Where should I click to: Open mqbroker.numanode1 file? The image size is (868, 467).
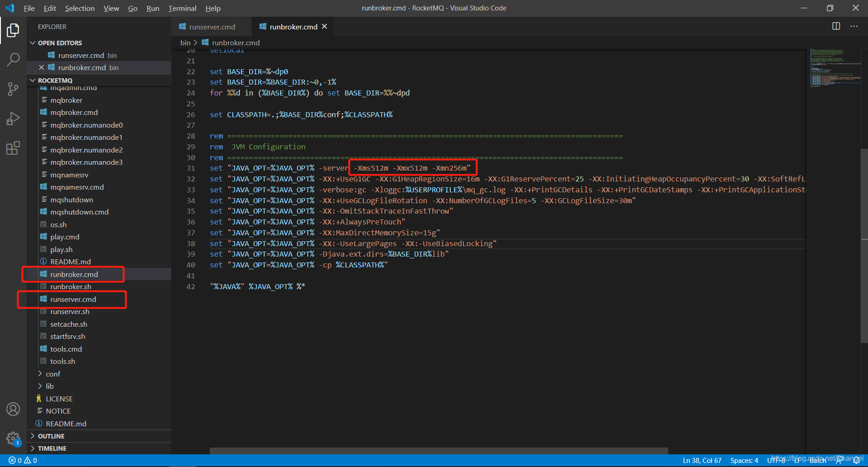[99, 137]
